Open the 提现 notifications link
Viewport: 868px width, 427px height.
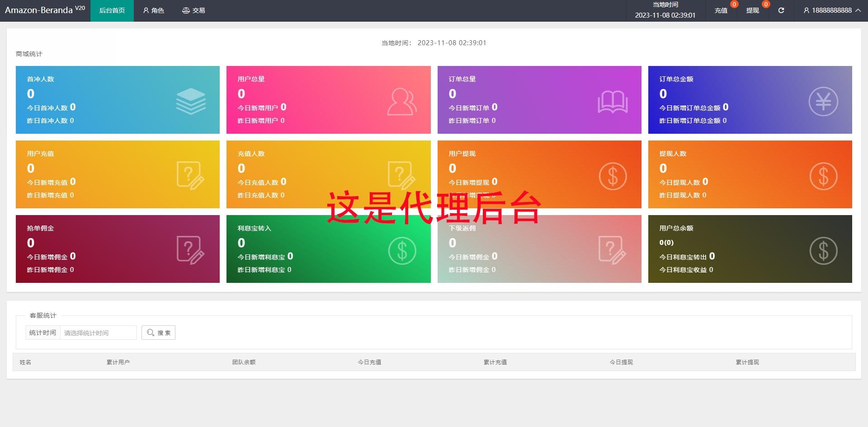pyautogui.click(x=753, y=10)
